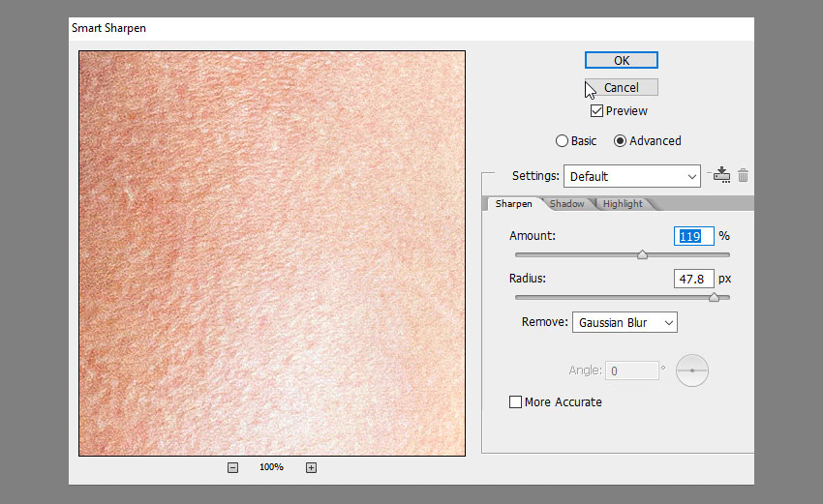The image size is (823, 504).
Task: Click the Cancel button
Action: coord(622,88)
